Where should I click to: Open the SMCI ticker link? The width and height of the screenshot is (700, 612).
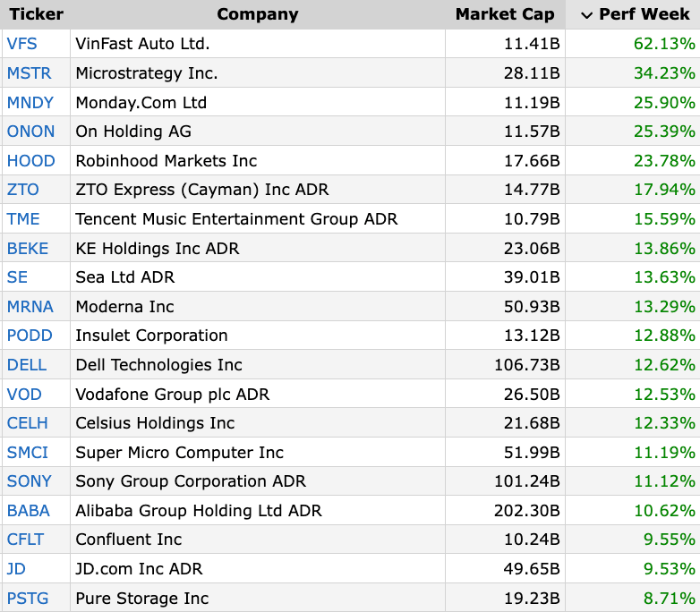point(27,453)
